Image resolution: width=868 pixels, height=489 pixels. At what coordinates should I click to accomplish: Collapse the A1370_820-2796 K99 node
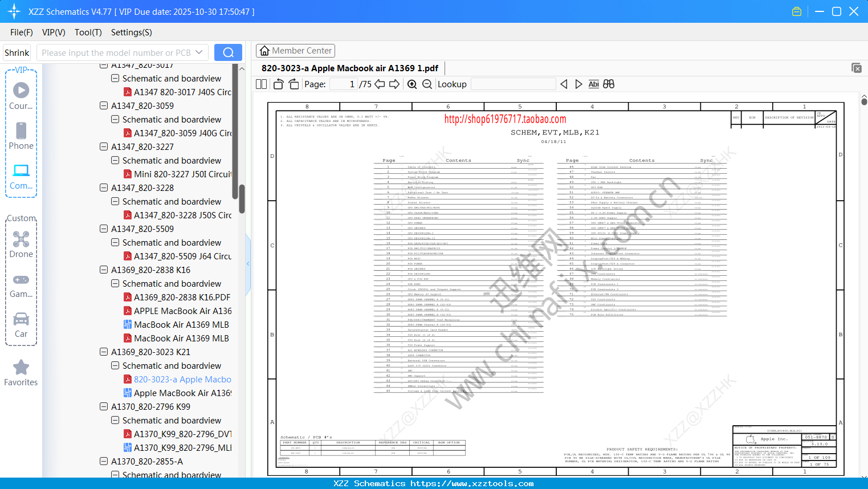104,406
